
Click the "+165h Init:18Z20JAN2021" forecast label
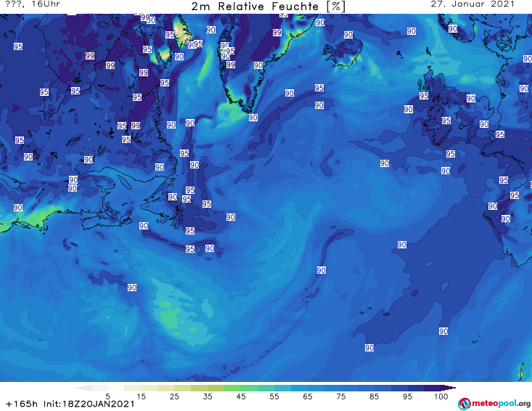coord(70,404)
